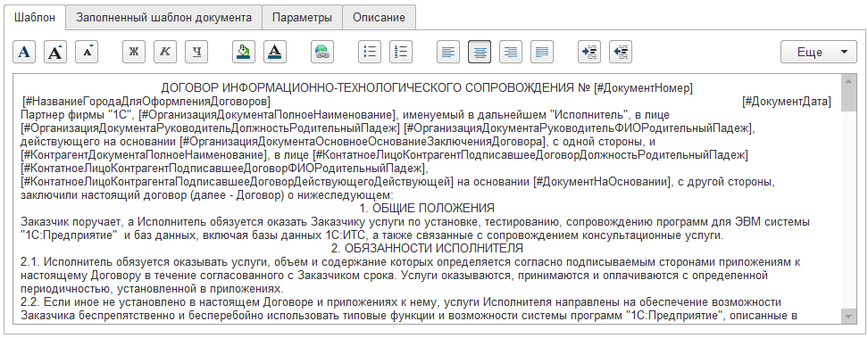Open the text background color picker
Image resolution: width=868 pixels, height=338 pixels.
(244, 52)
